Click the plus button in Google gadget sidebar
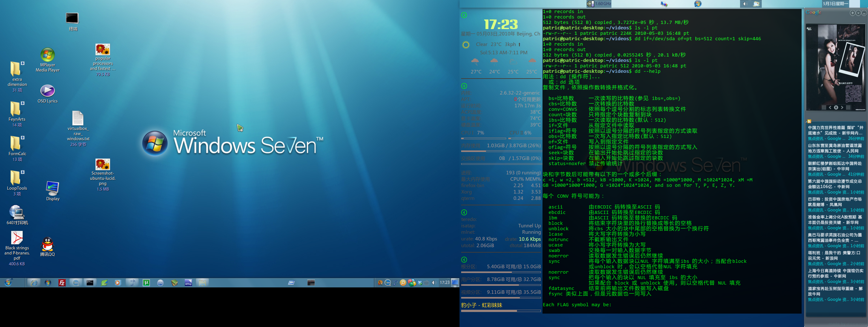868x327 pixels. coord(852,13)
